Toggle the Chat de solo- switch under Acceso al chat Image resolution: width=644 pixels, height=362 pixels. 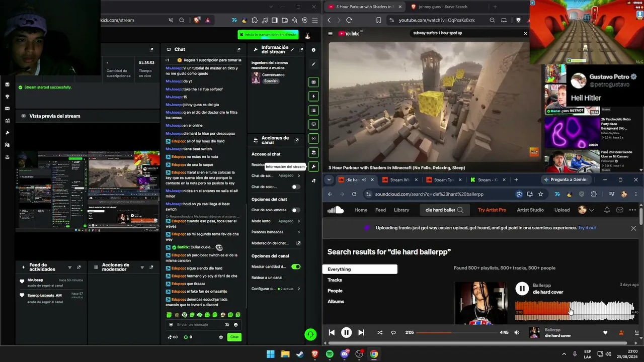click(296, 187)
